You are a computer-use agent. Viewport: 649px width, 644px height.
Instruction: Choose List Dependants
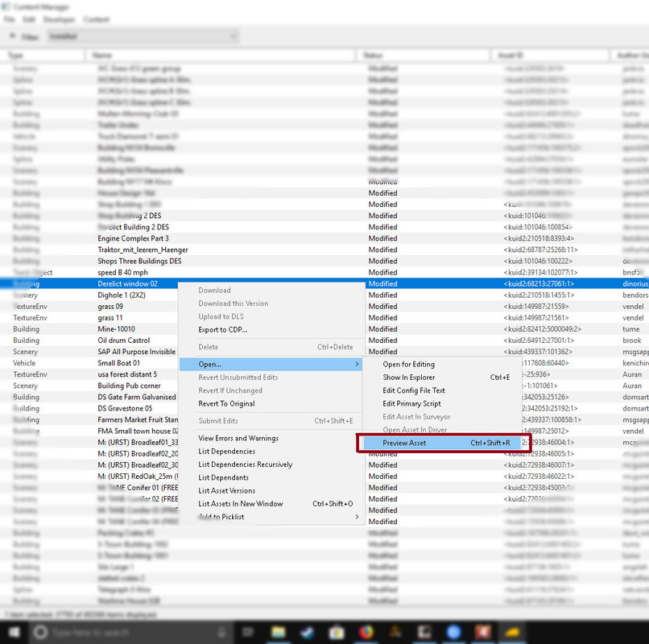tap(271, 477)
